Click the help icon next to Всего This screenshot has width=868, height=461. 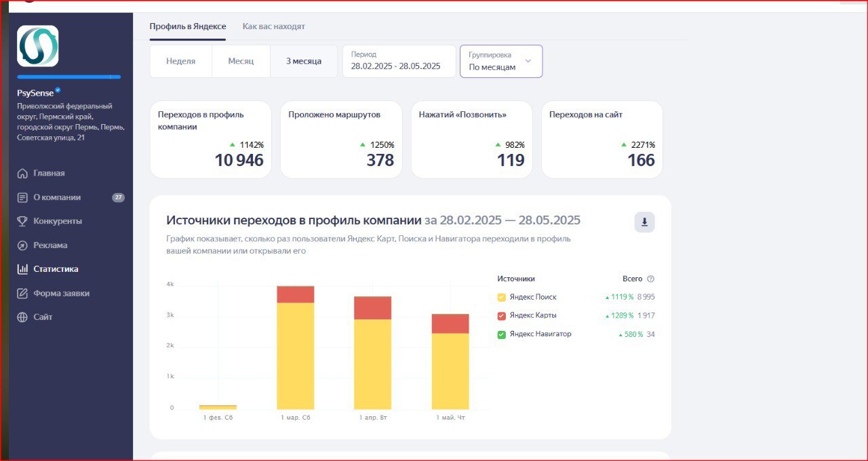pos(651,279)
